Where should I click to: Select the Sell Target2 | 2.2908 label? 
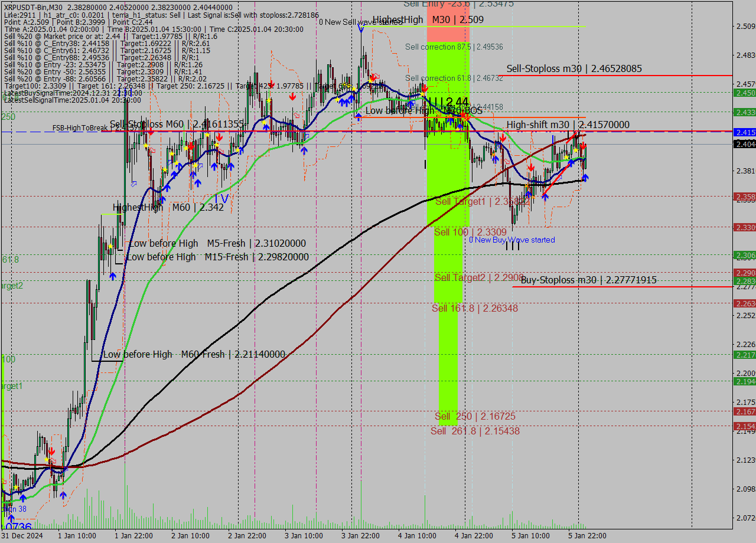[x=479, y=277]
